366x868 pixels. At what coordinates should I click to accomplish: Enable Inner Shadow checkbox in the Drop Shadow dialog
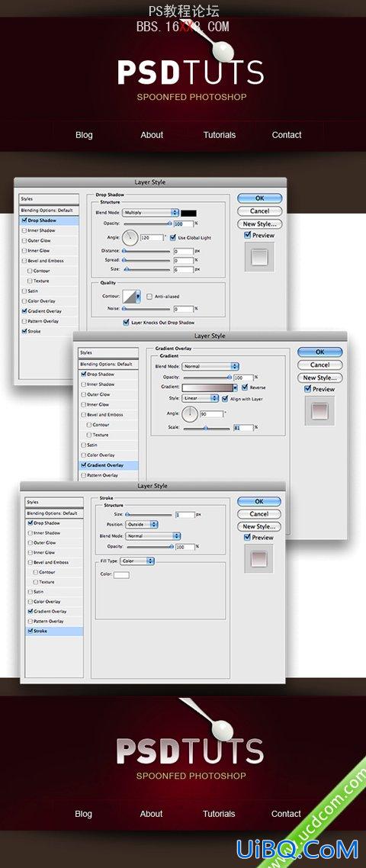tap(24, 230)
